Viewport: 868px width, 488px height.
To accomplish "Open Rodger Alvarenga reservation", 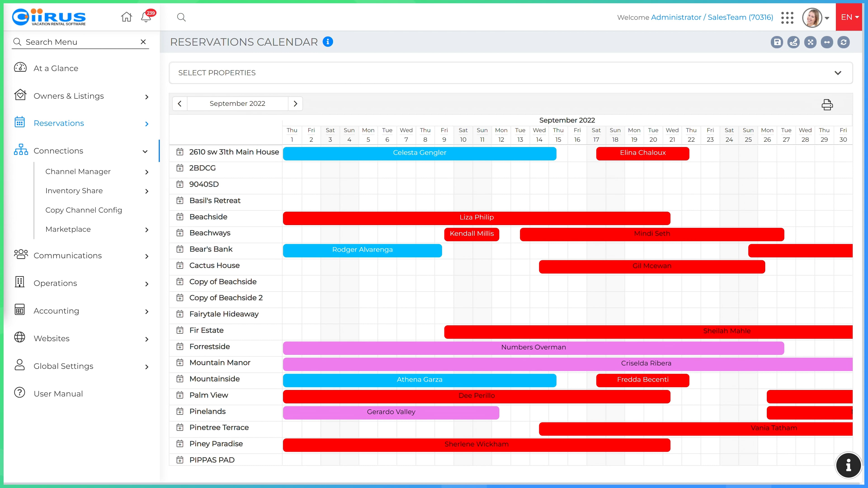I will pos(362,250).
